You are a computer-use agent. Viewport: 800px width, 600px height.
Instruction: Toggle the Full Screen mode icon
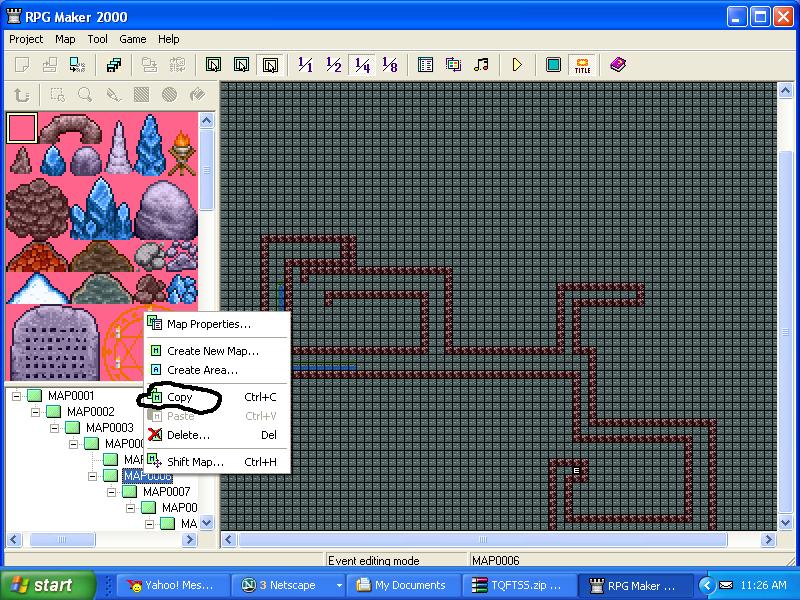(x=553, y=65)
